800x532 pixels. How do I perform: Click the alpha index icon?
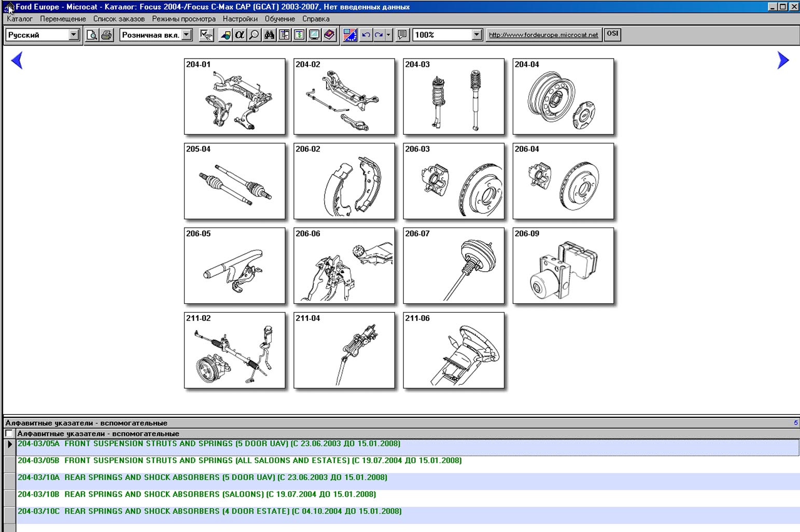pos(240,35)
